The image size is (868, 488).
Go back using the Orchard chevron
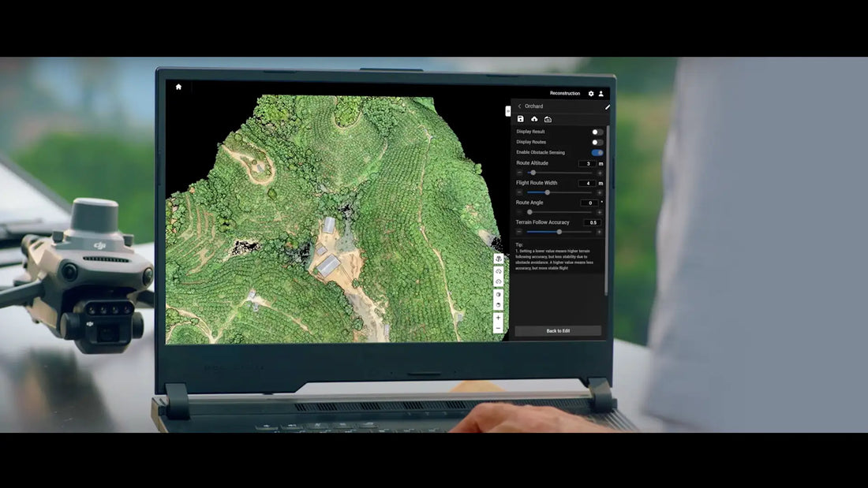520,106
